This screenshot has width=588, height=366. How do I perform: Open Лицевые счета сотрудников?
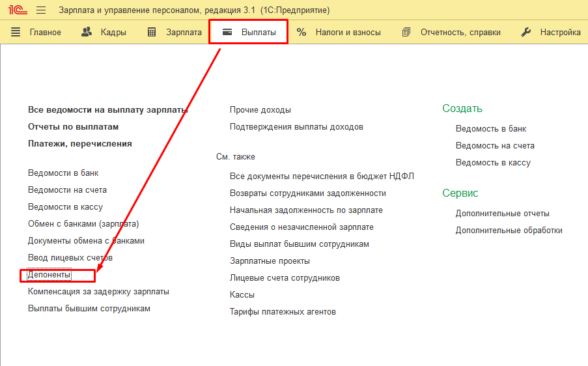[285, 278]
